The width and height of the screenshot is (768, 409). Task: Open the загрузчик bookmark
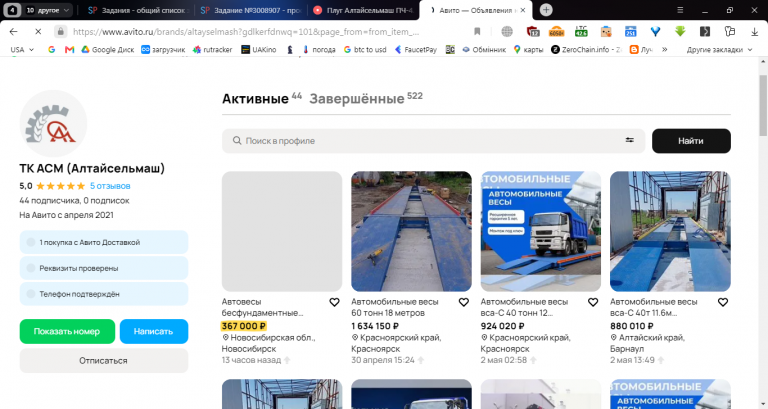(163, 49)
